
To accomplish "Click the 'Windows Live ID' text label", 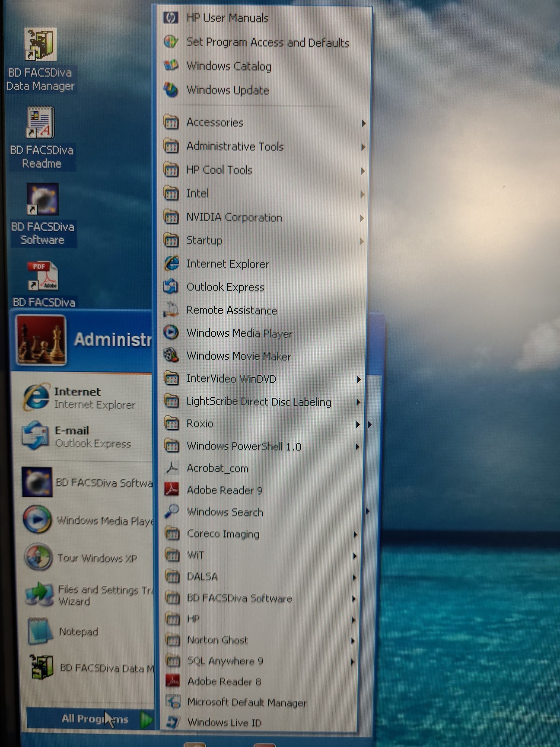I will [225, 722].
